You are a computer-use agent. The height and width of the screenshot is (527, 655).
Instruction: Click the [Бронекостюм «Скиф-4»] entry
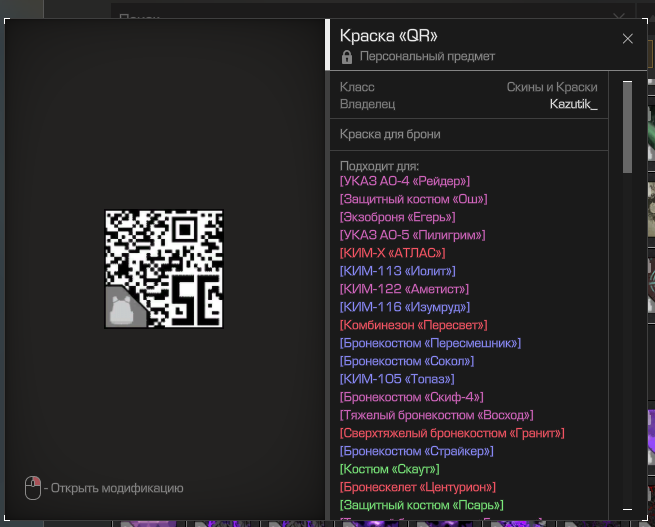[411, 397]
